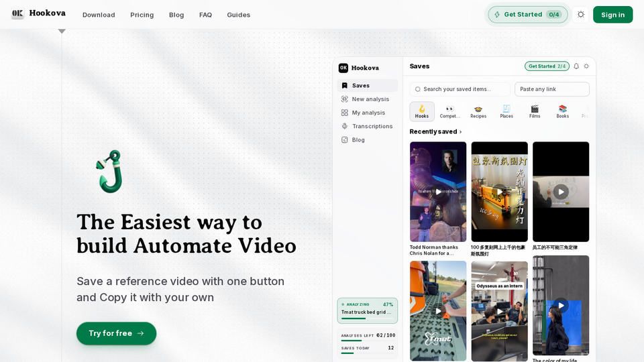Toggle the theme sun icon in the Saves panel
The image size is (644, 362).
[x=586, y=66]
